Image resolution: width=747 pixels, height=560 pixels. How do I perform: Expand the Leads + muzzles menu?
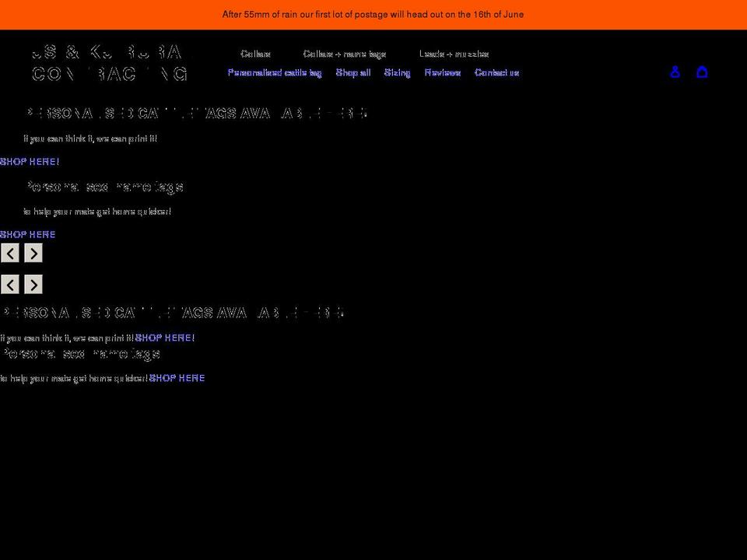(454, 54)
